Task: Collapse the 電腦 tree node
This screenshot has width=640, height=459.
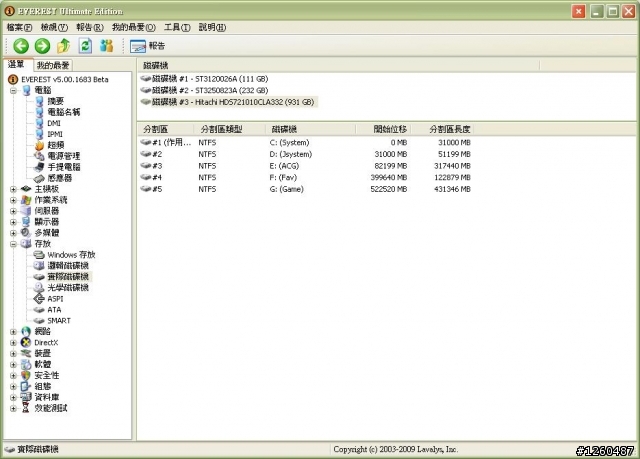Action: (13, 91)
